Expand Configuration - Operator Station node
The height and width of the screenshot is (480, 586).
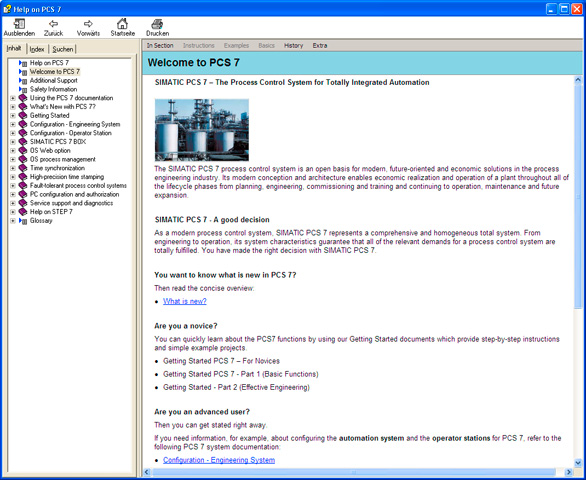pyautogui.click(x=13, y=133)
